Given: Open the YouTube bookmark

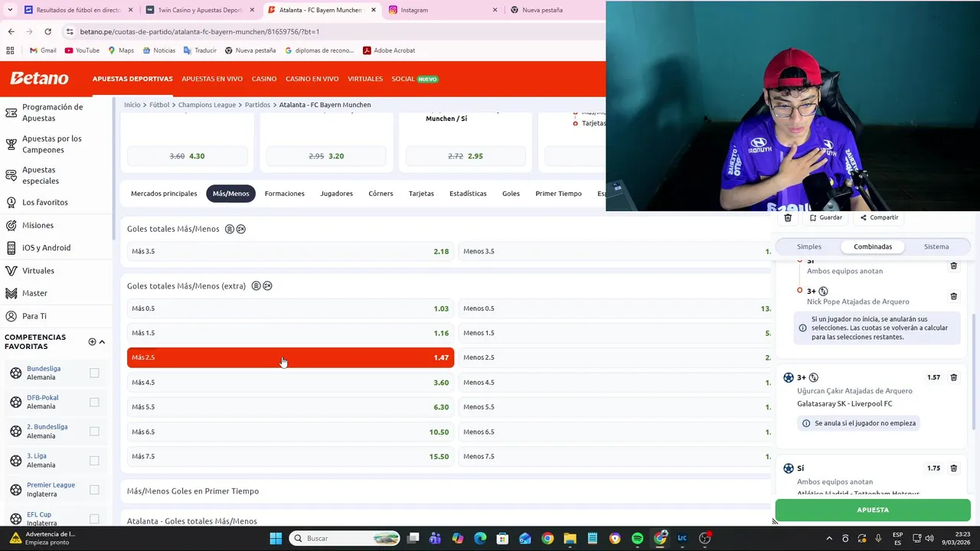Looking at the screenshot, I should [x=82, y=51].
